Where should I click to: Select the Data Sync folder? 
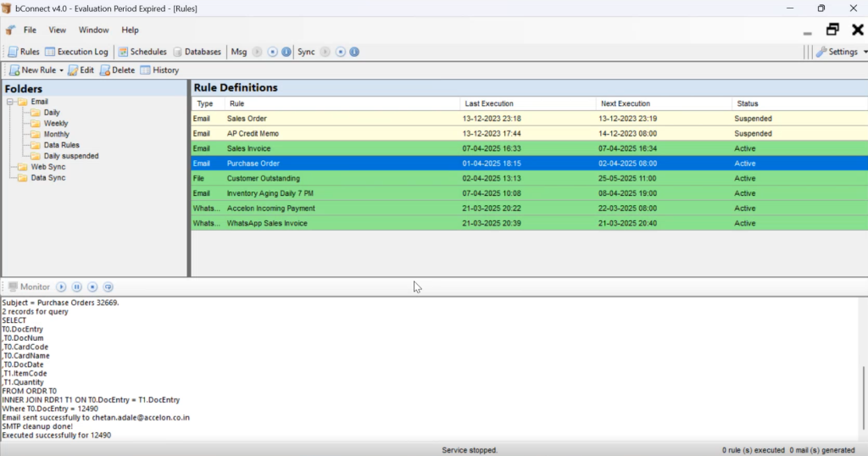[x=48, y=178]
